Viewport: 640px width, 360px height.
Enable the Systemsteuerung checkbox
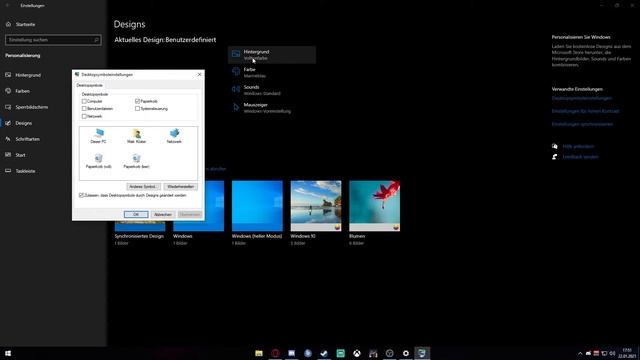pyautogui.click(x=138, y=109)
